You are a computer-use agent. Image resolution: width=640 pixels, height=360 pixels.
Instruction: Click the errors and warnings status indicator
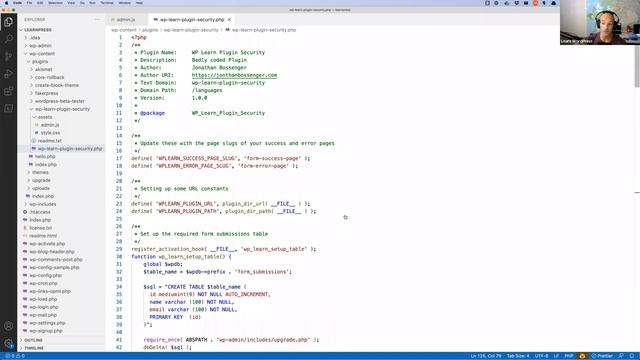pos(15,356)
